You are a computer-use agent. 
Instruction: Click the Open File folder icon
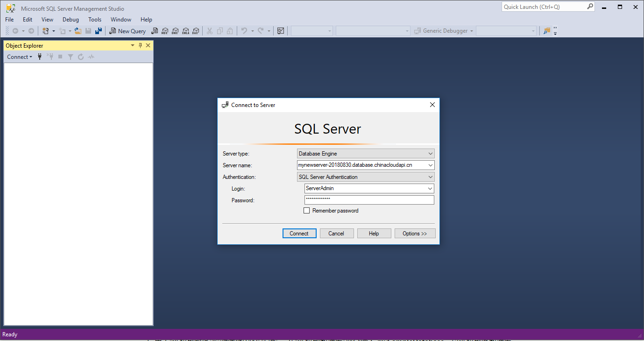[78, 31]
